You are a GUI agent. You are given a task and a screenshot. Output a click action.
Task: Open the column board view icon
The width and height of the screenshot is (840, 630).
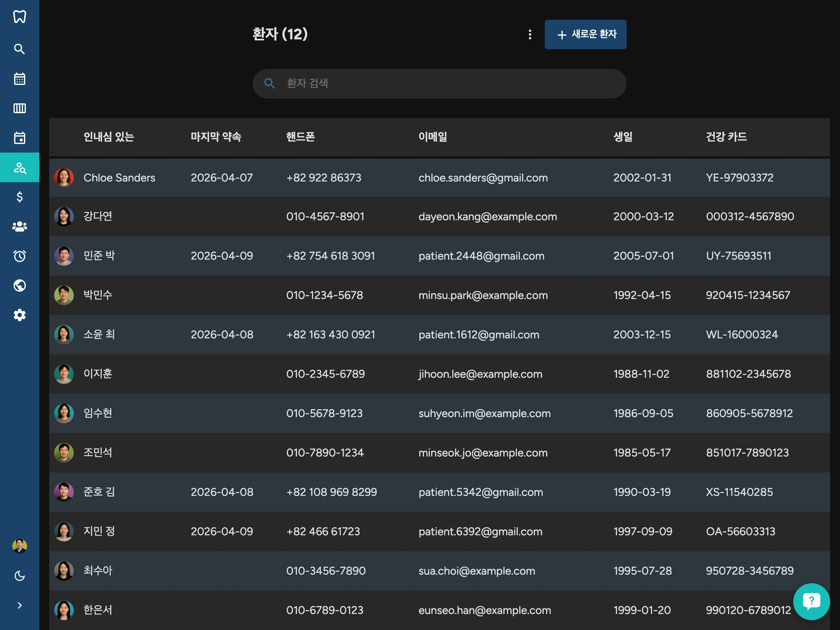click(x=19, y=108)
